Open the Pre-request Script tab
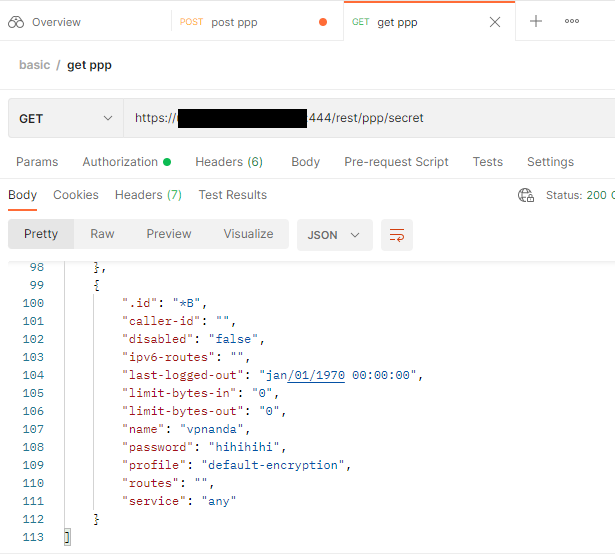The width and height of the screenshot is (615, 557). tap(396, 162)
